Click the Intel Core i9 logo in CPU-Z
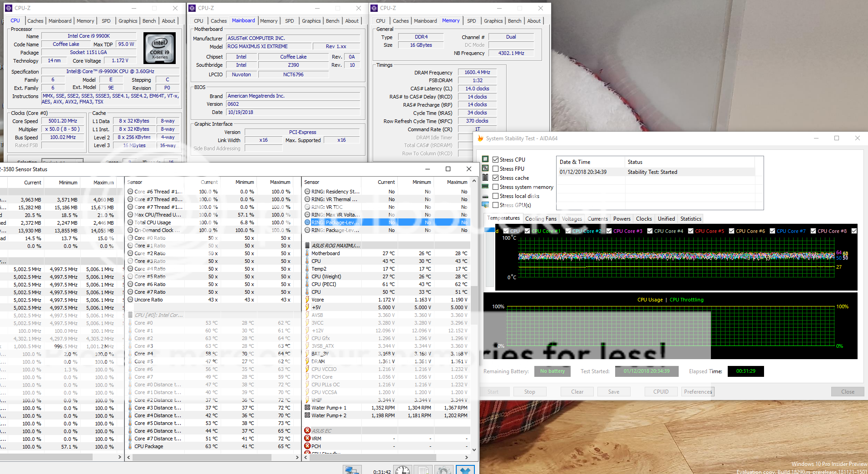 click(159, 48)
